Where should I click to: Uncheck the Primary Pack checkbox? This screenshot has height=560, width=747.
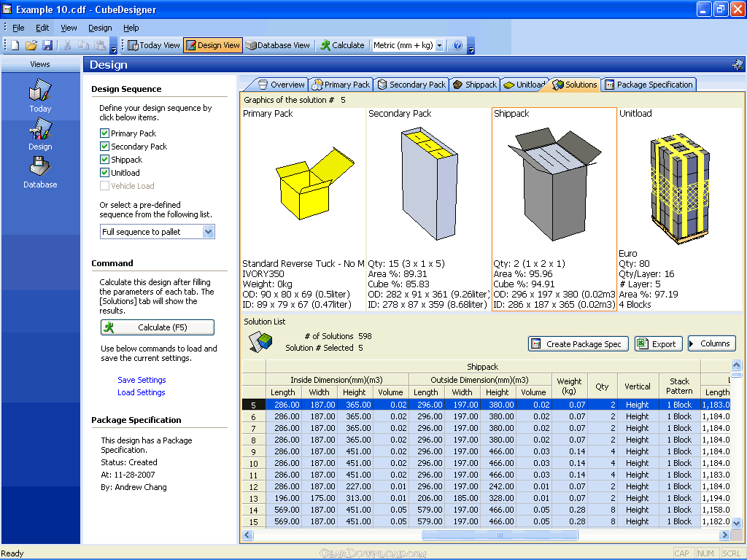coord(104,133)
